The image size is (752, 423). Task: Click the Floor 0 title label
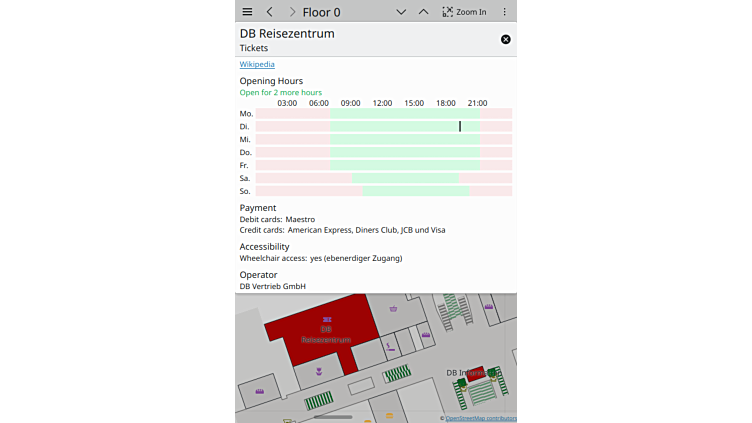[321, 12]
